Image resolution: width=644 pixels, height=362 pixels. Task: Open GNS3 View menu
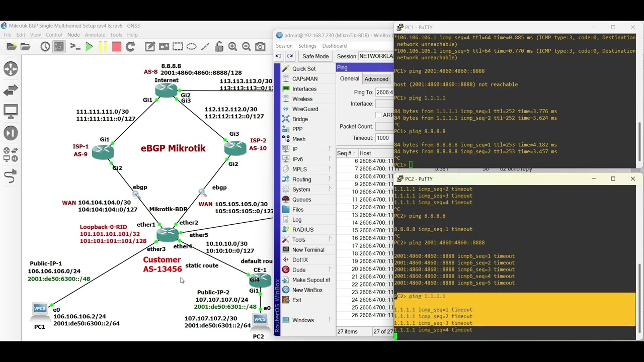pyautogui.click(x=35, y=35)
